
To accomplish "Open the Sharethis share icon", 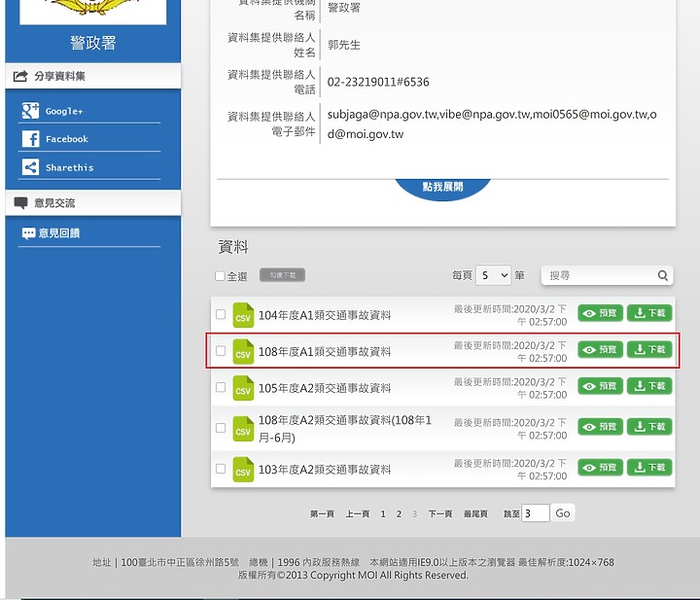I will 30,167.
